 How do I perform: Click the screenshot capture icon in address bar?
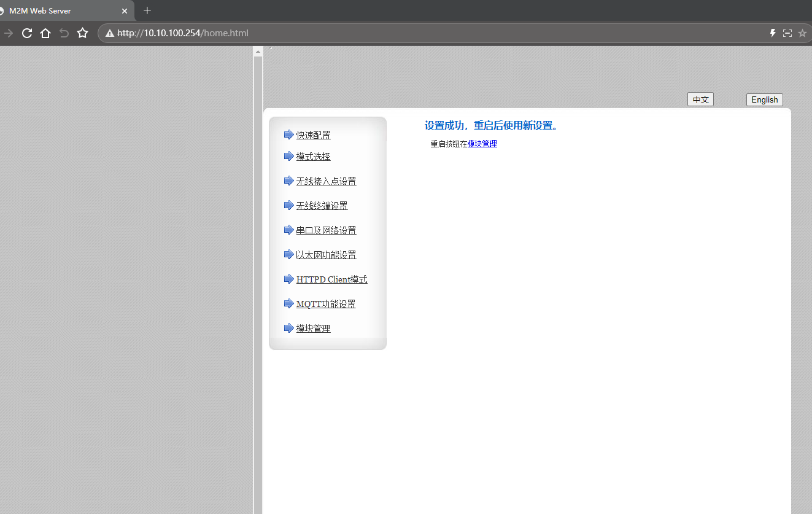(x=787, y=33)
